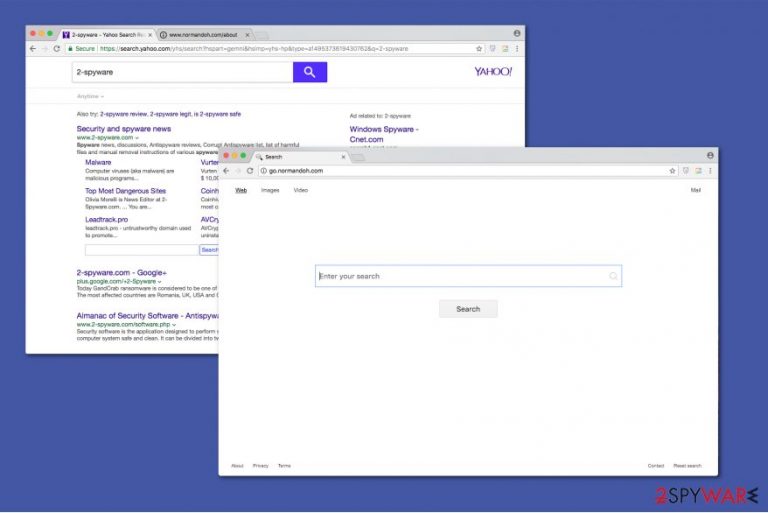Click the Yahoo logo
This screenshot has width=768, height=513.
pos(493,72)
